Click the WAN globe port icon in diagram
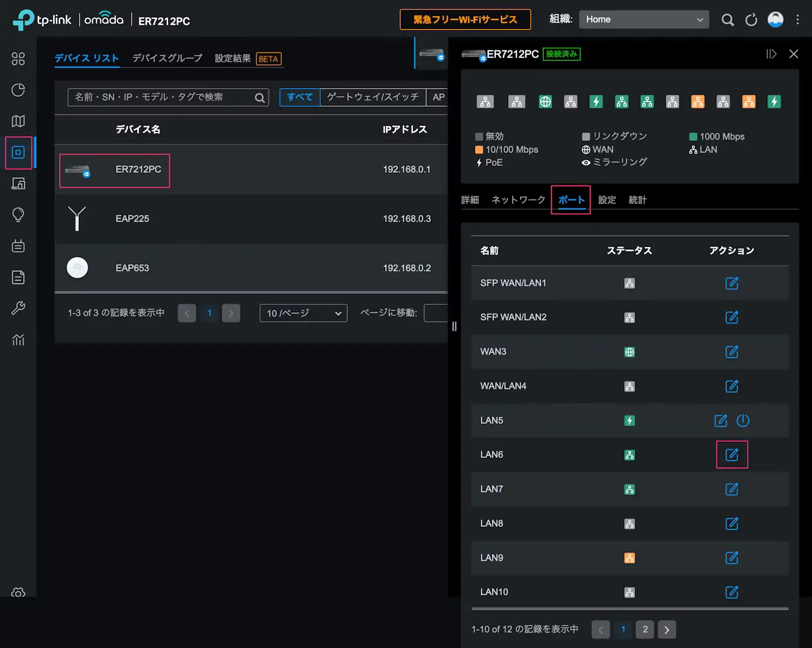 tap(545, 102)
